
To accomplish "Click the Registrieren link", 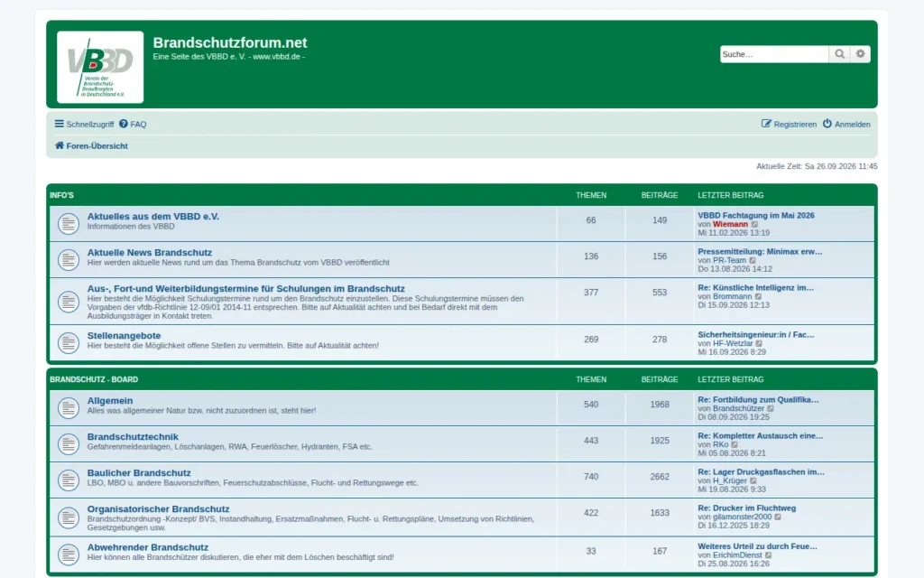I will point(789,125).
